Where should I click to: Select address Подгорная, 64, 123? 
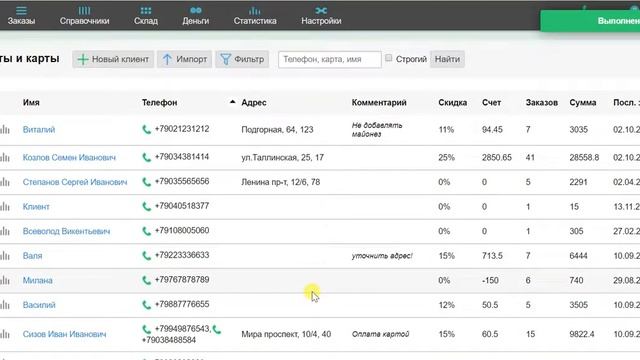[277, 130]
